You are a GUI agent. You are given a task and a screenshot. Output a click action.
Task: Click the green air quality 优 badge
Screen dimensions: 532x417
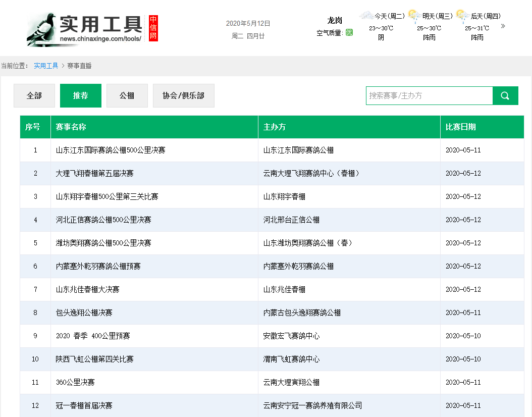click(349, 33)
